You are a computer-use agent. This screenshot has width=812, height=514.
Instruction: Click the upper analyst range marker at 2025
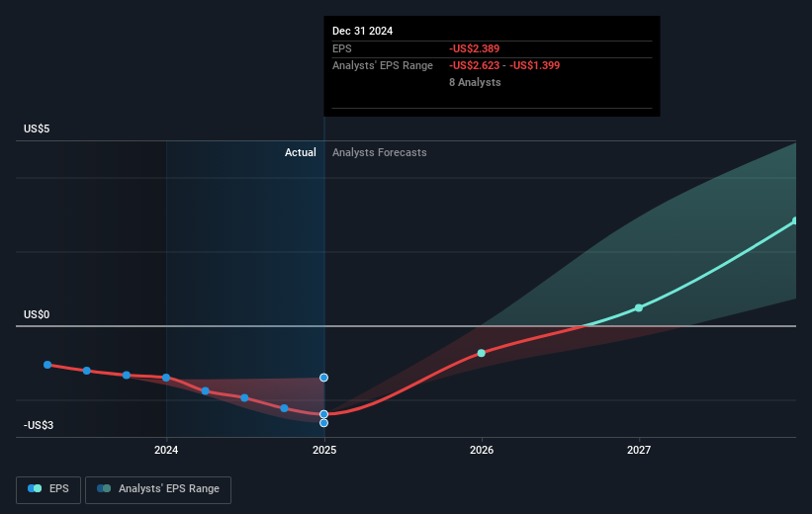[323, 378]
